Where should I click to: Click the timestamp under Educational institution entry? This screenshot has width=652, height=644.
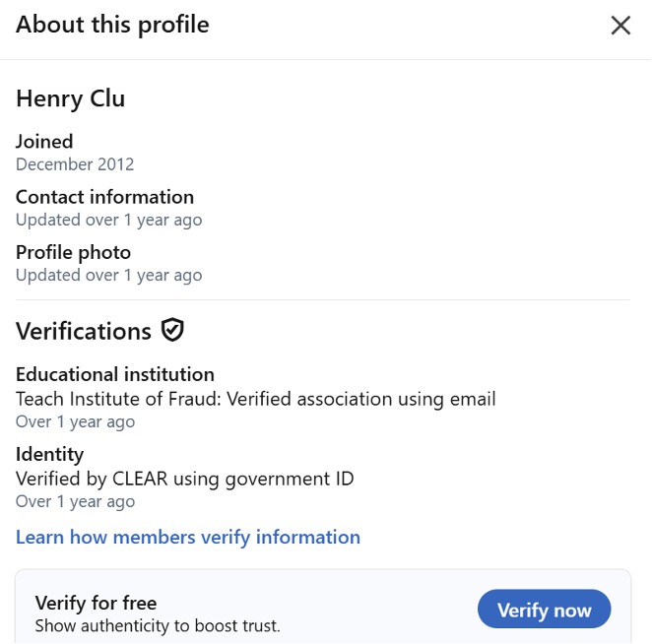(75, 421)
